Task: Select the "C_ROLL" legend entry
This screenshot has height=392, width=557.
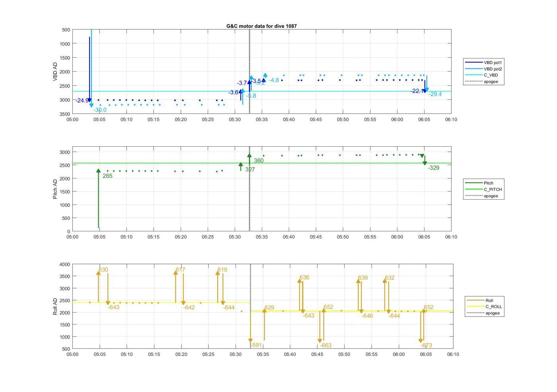Action: coord(484,307)
